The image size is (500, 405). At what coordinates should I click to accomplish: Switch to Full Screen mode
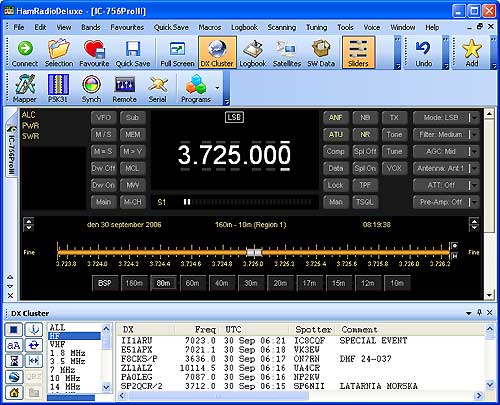coord(177,53)
